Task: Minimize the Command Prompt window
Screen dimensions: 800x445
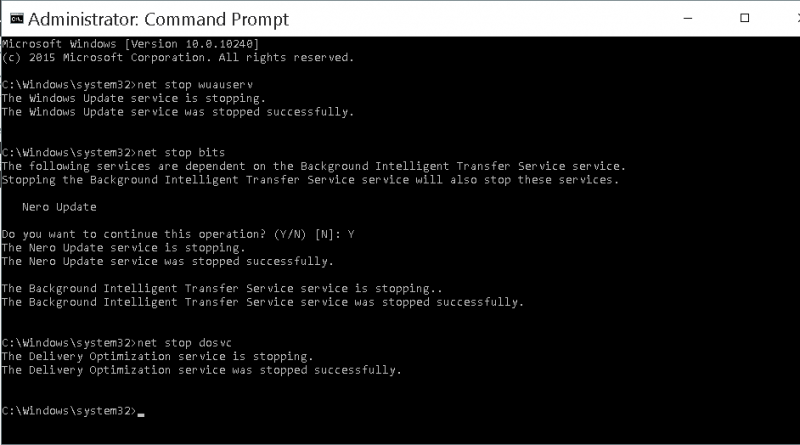Action: 688,18
